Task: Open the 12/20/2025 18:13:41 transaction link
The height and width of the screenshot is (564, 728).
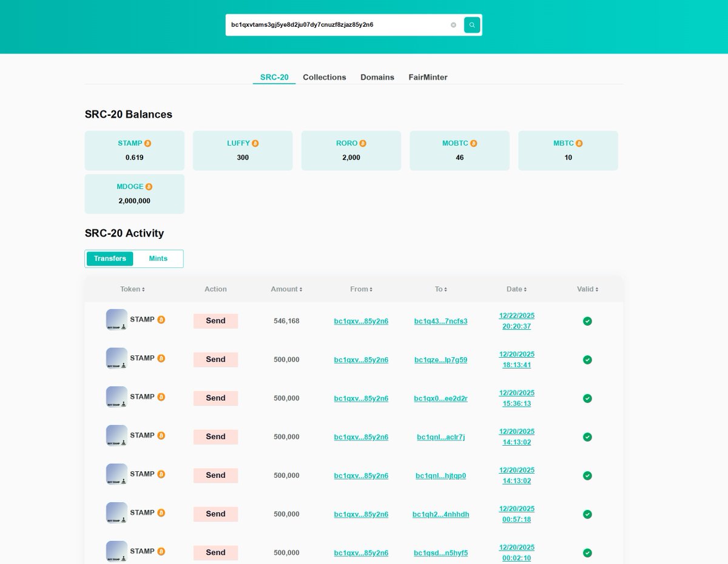Action: [x=517, y=360]
